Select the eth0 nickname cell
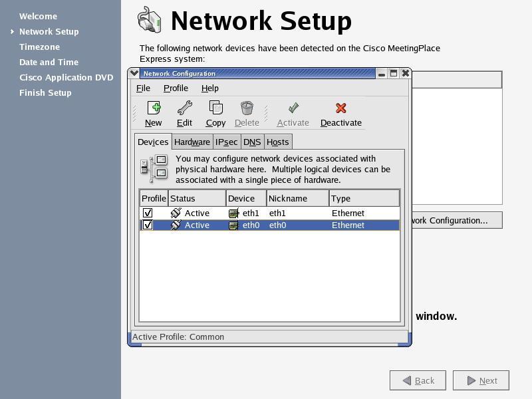Screen dimensions: 532x399 (277, 225)
